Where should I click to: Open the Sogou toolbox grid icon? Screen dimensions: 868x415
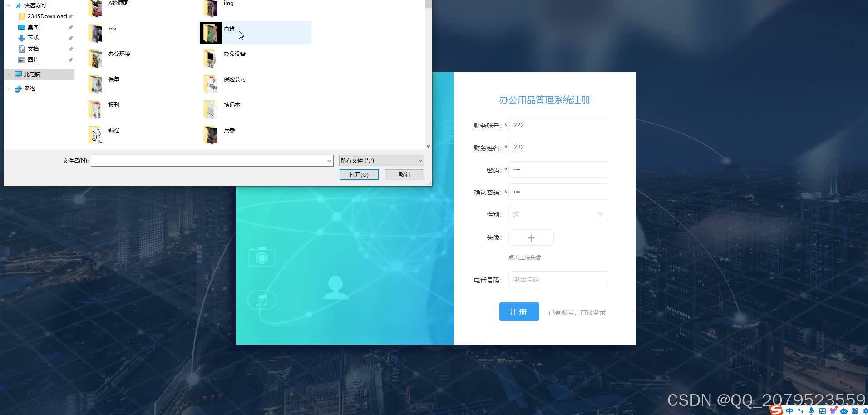(x=855, y=411)
